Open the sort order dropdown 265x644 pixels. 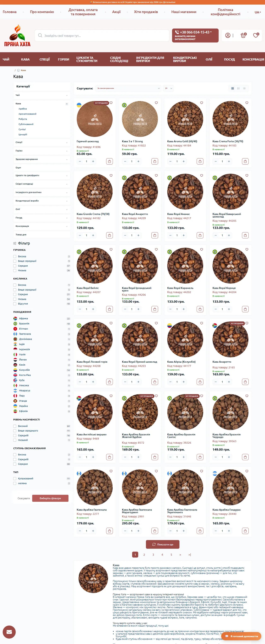click(129, 88)
